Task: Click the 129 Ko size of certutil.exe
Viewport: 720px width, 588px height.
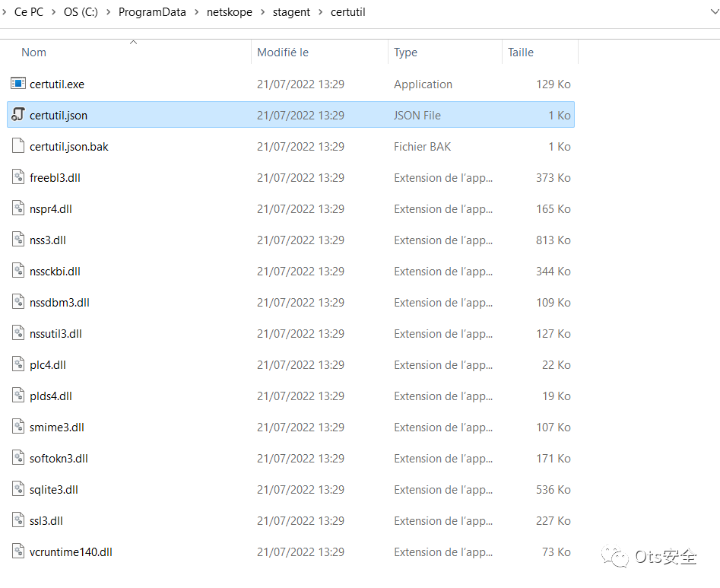Action: [x=553, y=84]
